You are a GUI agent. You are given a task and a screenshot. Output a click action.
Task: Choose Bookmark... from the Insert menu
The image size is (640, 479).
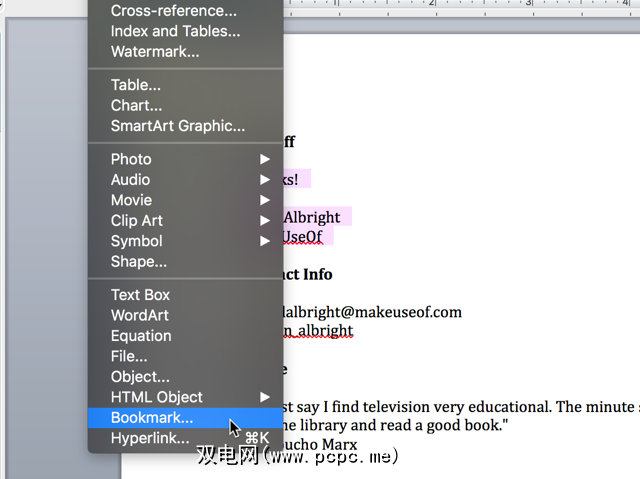186,418
